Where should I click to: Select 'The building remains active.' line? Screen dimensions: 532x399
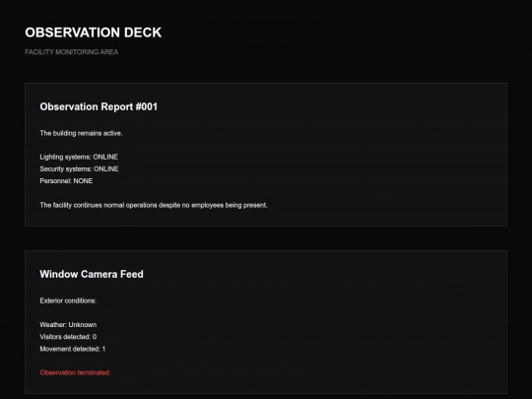coord(81,133)
